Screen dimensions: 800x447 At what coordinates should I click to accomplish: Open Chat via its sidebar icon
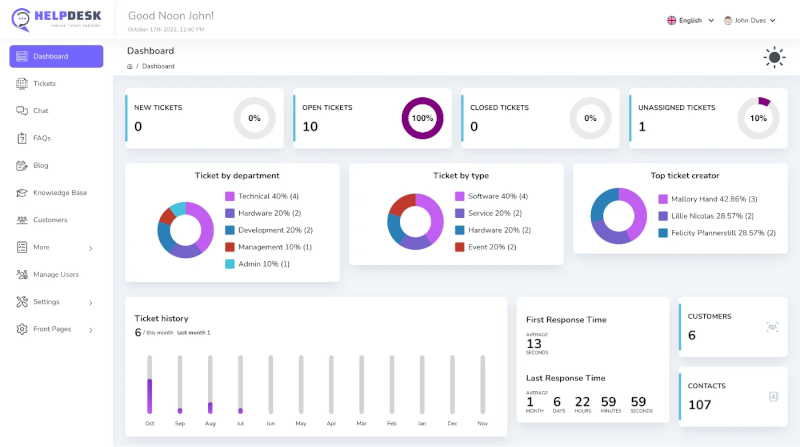pyautogui.click(x=22, y=111)
